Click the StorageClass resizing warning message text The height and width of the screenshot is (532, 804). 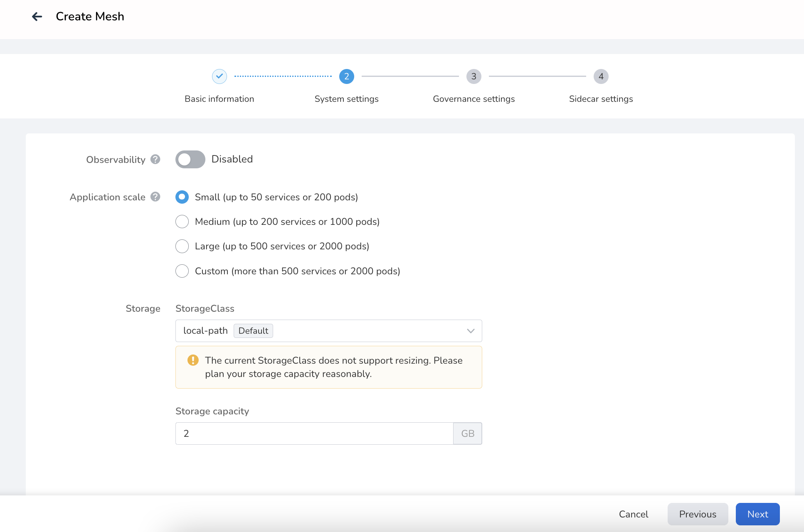(x=334, y=367)
